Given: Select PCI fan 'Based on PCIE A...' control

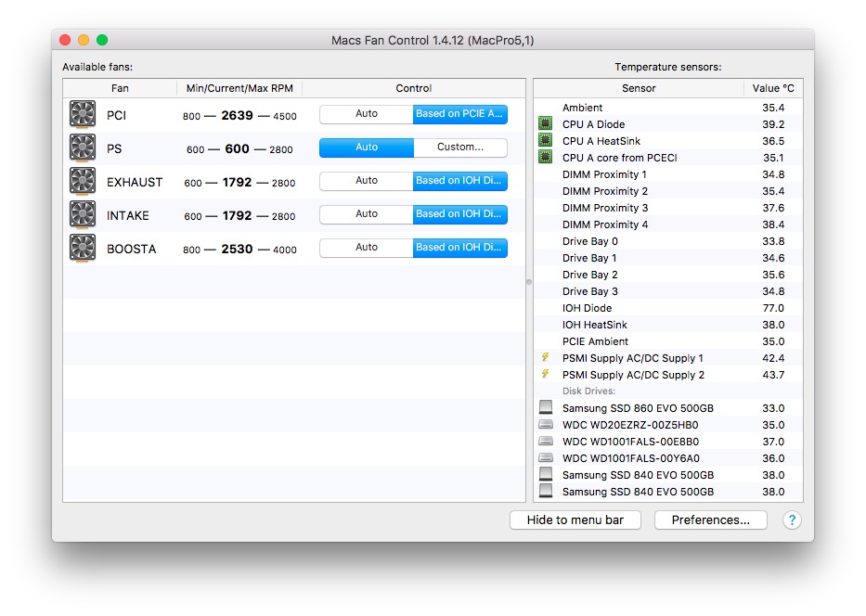Looking at the screenshot, I should pos(460,114).
